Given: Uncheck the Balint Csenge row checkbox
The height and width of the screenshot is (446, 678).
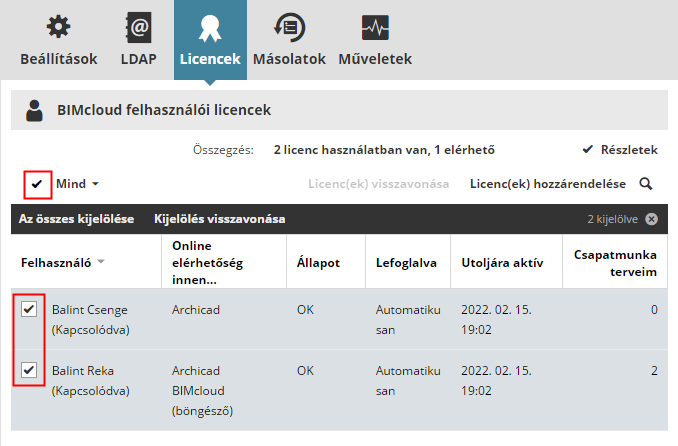Looking at the screenshot, I should 29,310.
